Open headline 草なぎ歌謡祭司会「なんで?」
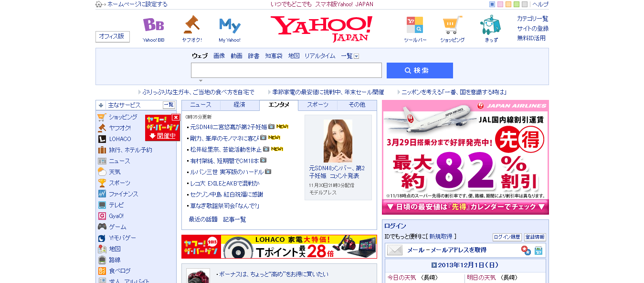The width and height of the screenshot is (644, 283). coord(224,206)
